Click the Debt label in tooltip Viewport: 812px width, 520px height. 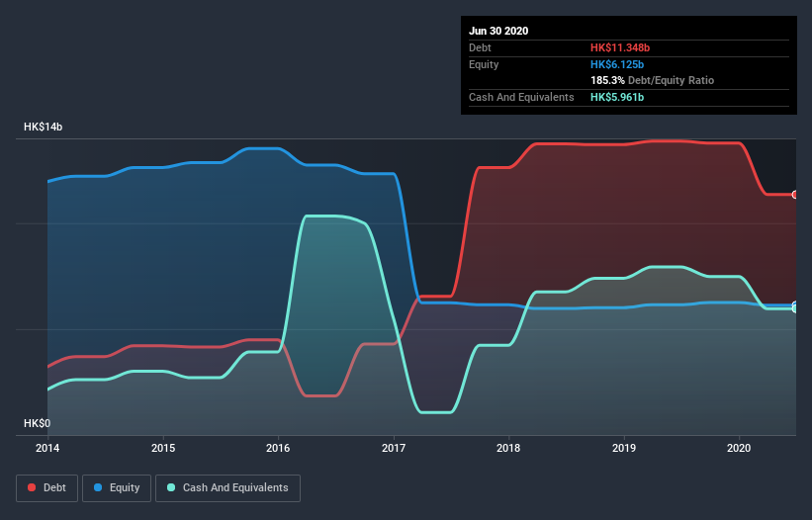tap(480, 47)
